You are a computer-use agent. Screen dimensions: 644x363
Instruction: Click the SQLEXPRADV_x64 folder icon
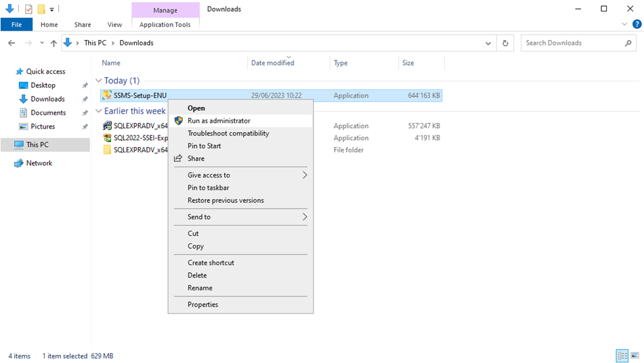[x=107, y=150]
